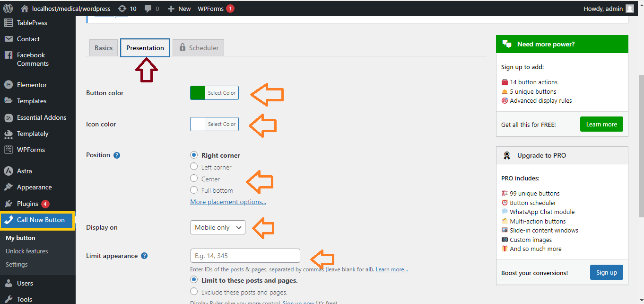Image resolution: width=644 pixels, height=304 pixels.
Task: Select the Left corner position option
Action: click(194, 167)
